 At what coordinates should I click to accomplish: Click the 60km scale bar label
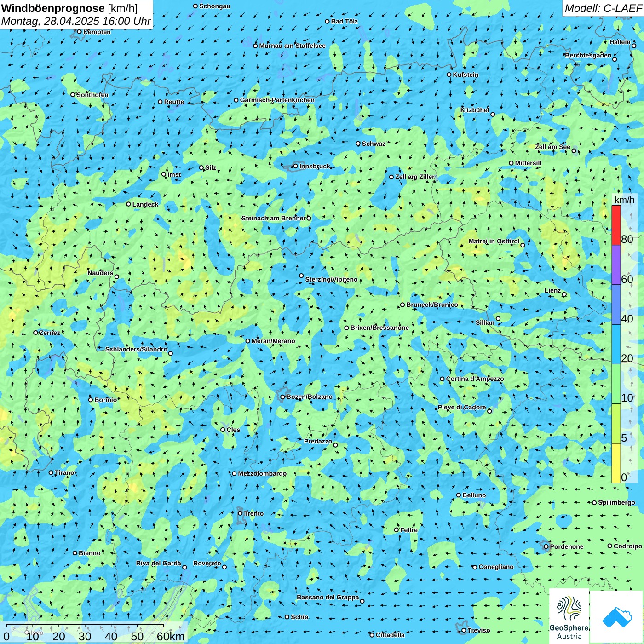pos(171,636)
